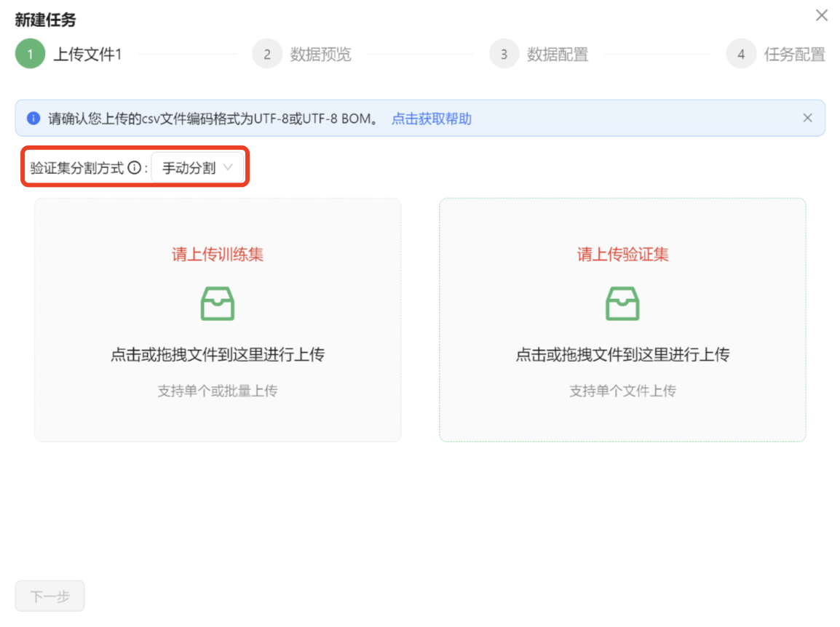This screenshot has width=840, height=627.
Task: Click the green step 1 circle
Action: (31, 55)
